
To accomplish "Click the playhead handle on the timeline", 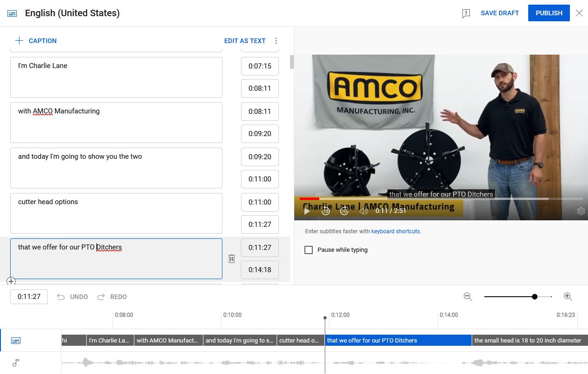I will pyautogui.click(x=325, y=318).
